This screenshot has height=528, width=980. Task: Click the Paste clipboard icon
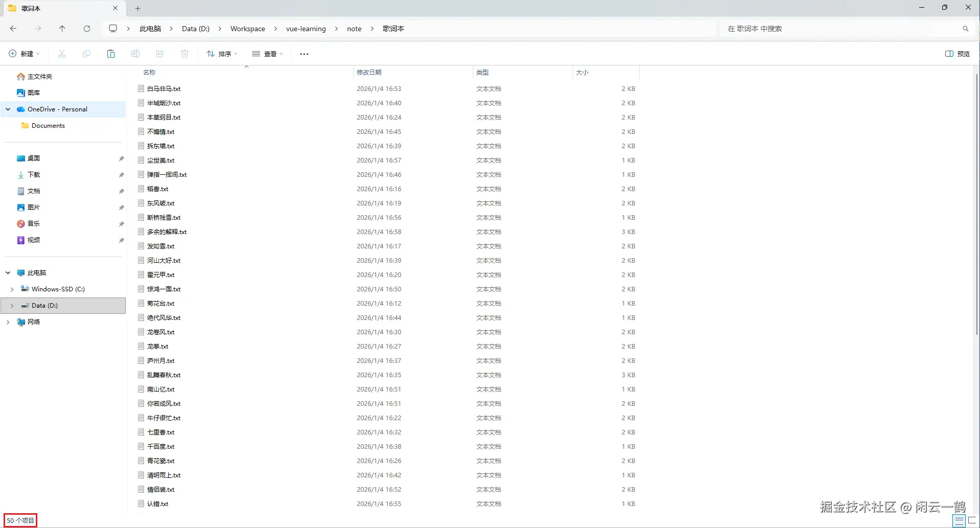point(111,54)
